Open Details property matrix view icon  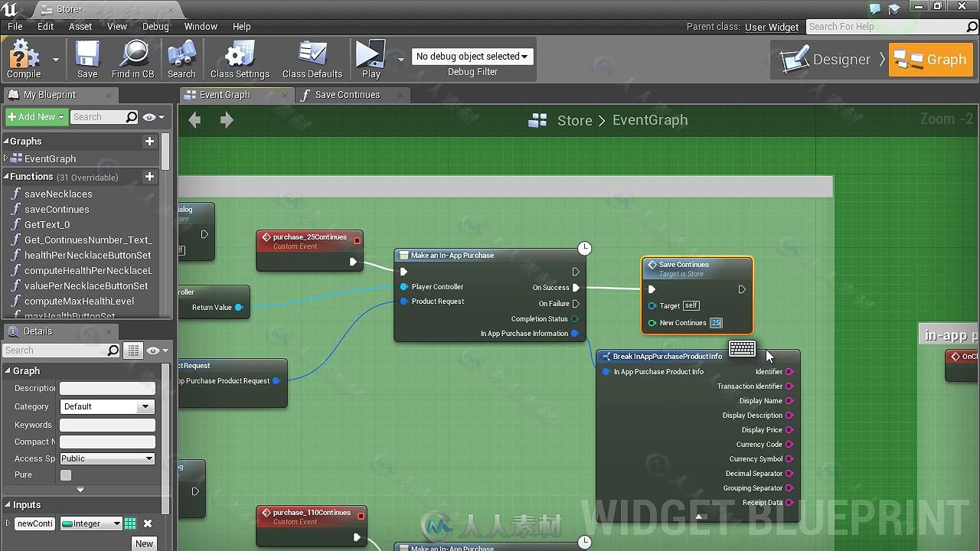133,350
